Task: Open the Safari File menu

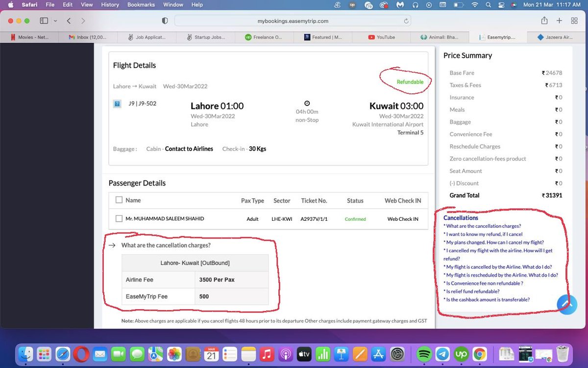Action: [50, 4]
